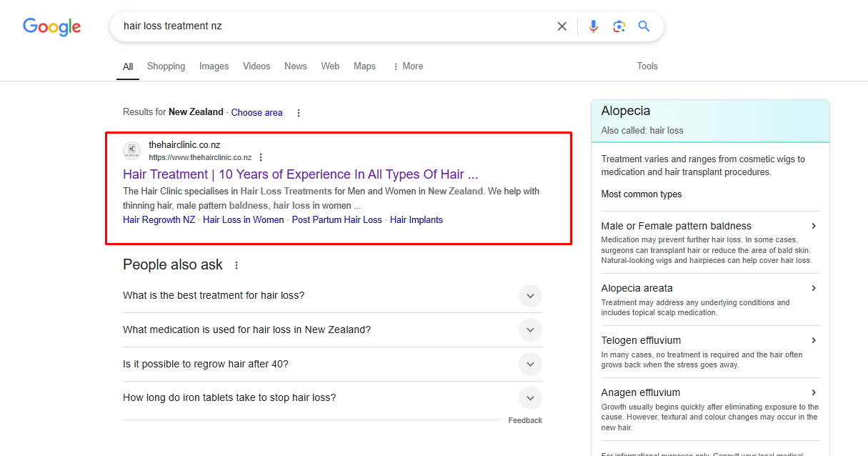Click 'Results for New Zealand' text
868x456 pixels.
point(173,112)
